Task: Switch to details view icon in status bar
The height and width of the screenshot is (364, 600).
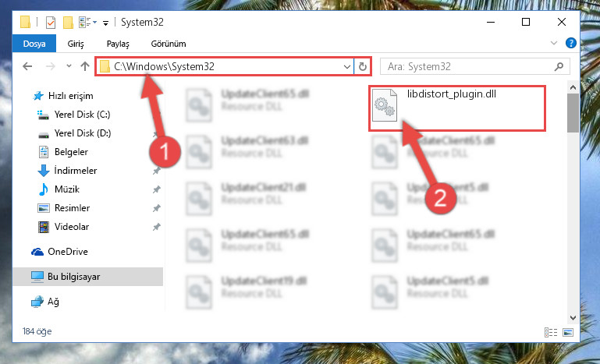Action: pos(551,332)
